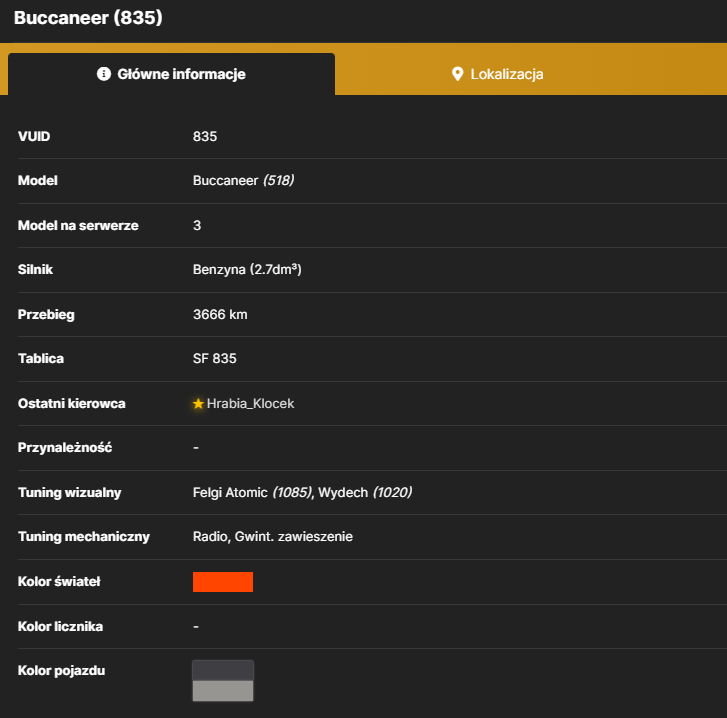Click the Radio, Gwint. zawieszenie value
Image resolution: width=727 pixels, height=718 pixels.
pyautogui.click(x=273, y=536)
